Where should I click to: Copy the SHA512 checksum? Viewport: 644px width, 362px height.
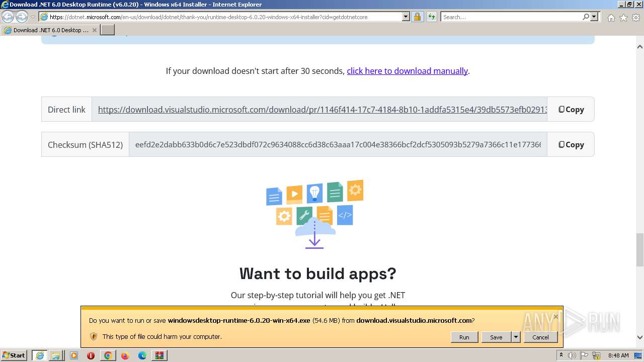tap(571, 145)
